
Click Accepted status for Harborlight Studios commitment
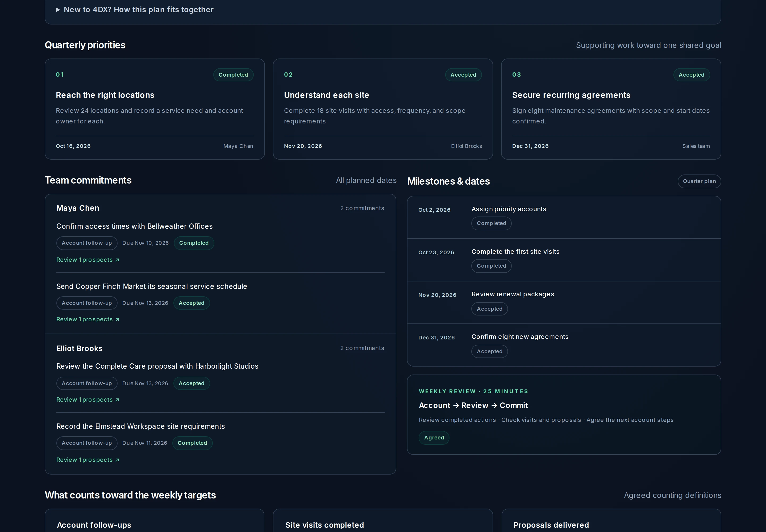[191, 383]
